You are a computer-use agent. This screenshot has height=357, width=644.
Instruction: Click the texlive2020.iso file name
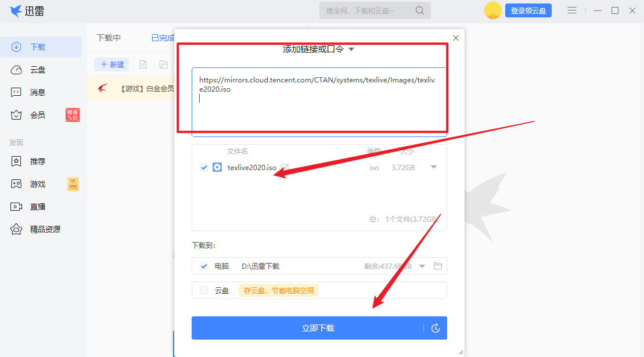coord(252,167)
